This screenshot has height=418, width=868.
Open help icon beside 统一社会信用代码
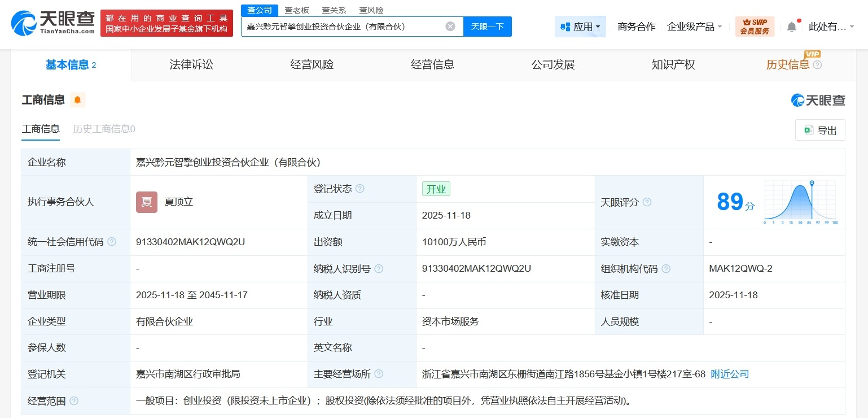click(x=112, y=242)
